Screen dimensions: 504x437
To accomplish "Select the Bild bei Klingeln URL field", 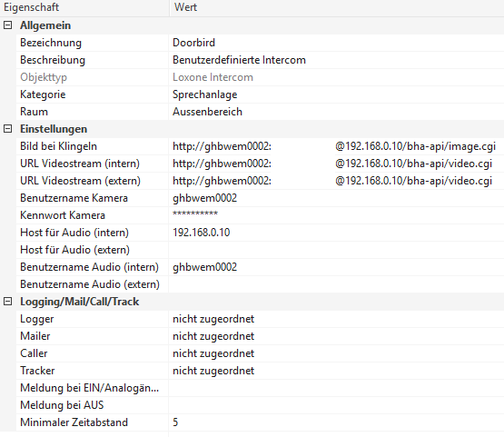I will [336, 146].
